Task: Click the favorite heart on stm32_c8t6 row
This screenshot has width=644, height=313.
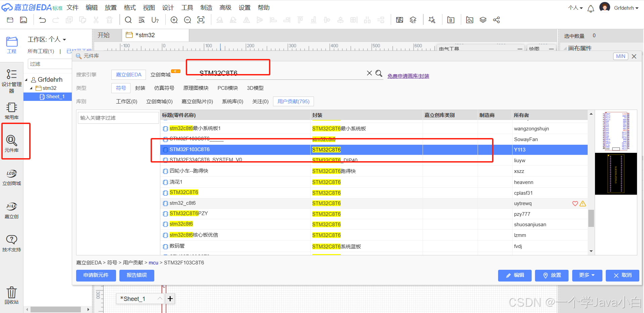Action: pyautogui.click(x=575, y=203)
